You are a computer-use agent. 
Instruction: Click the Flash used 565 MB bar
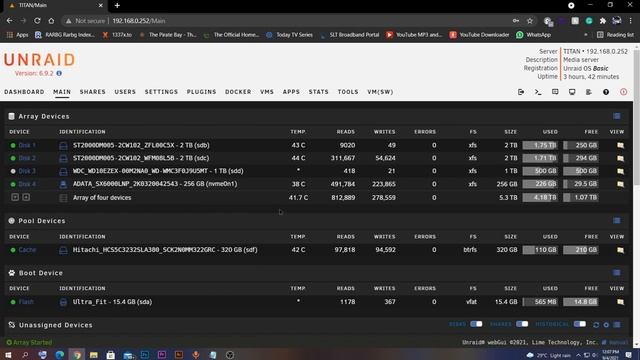pyautogui.click(x=540, y=302)
